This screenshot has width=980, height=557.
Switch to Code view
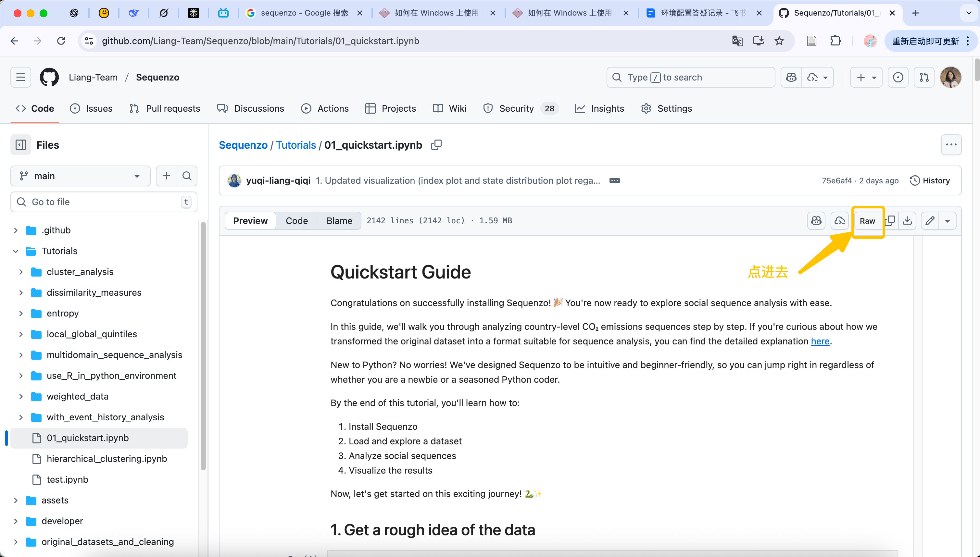(x=296, y=221)
